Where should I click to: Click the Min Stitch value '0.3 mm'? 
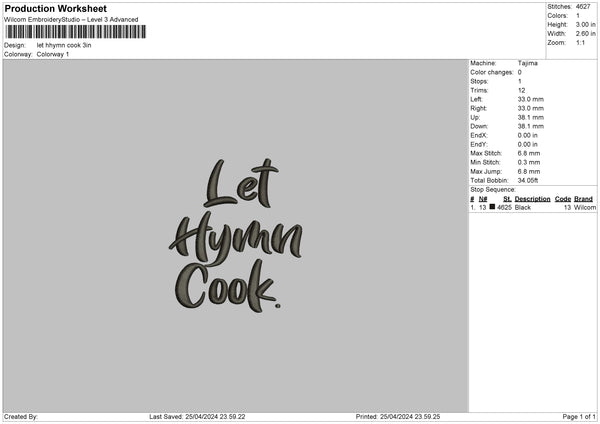[x=528, y=163]
